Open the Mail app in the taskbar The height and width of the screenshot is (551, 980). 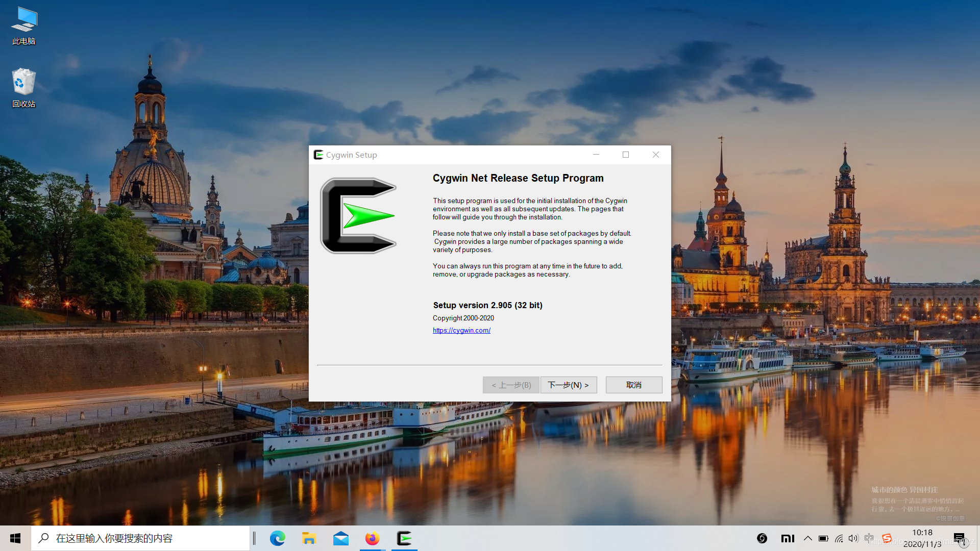[340, 538]
